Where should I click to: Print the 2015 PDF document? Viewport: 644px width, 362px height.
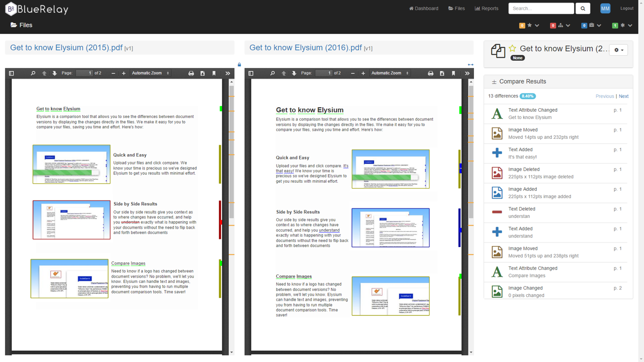[191, 74]
